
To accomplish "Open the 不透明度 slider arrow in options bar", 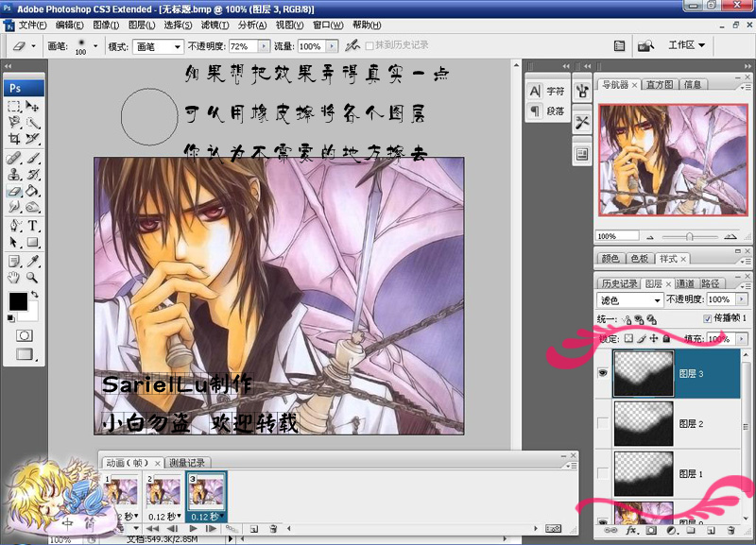I will click(x=264, y=46).
